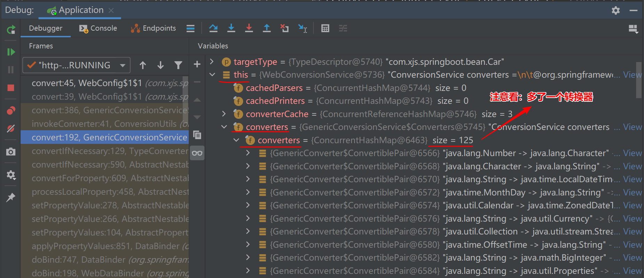Expand ConvertiblePair@6584 String to Properties
The width and height of the screenshot is (644, 278).
tap(248, 271)
